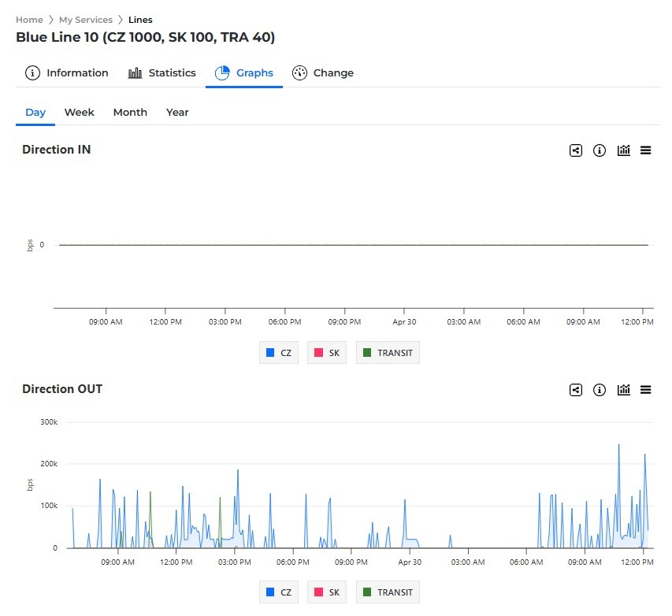Screen dimensions: 672x616
Task: Click chart type icon in Direction OUT
Action: [624, 390]
